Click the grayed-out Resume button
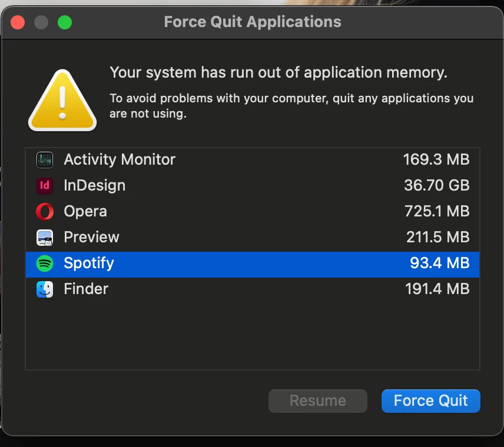504x447 pixels. [317, 401]
